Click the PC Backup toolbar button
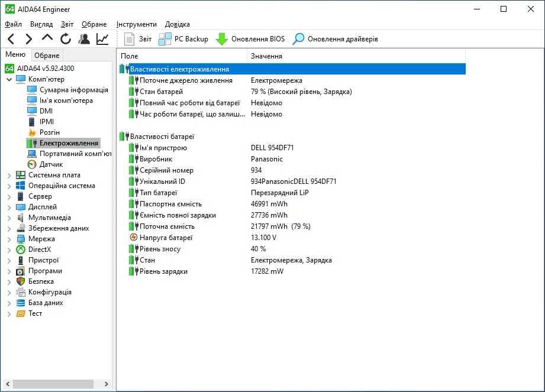 tap(183, 39)
